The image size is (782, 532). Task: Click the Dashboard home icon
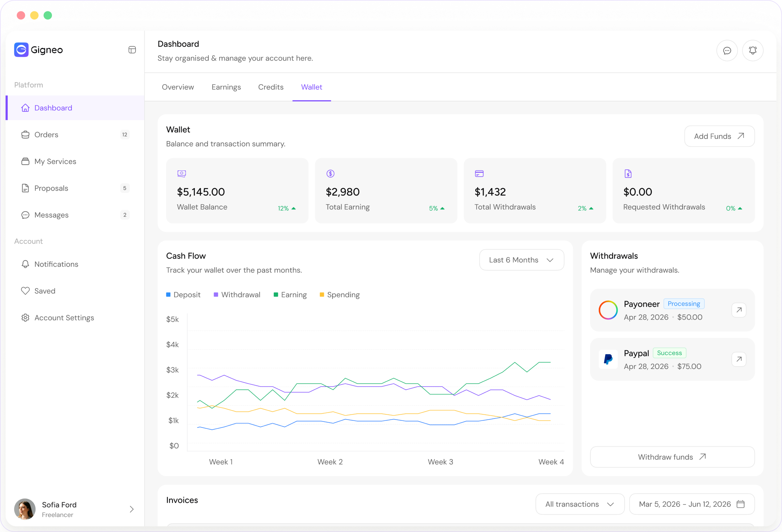click(25, 108)
